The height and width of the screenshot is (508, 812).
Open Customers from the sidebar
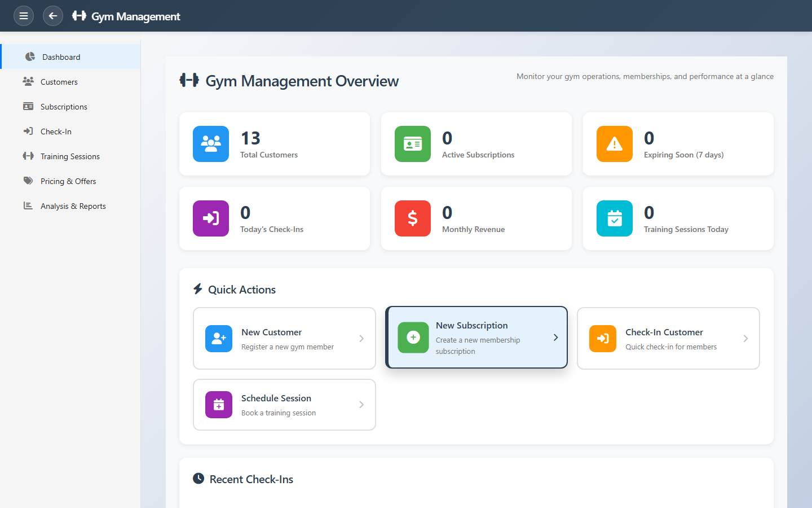click(x=59, y=82)
